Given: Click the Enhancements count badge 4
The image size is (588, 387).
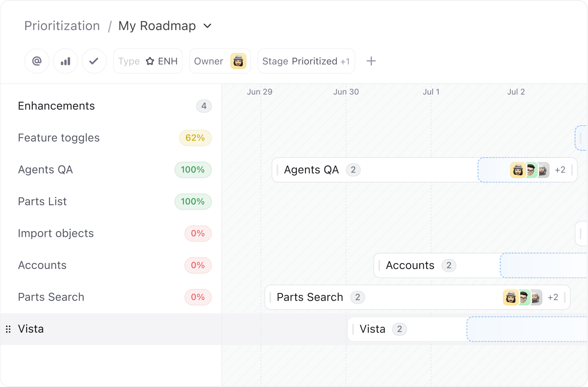Looking at the screenshot, I should [204, 106].
